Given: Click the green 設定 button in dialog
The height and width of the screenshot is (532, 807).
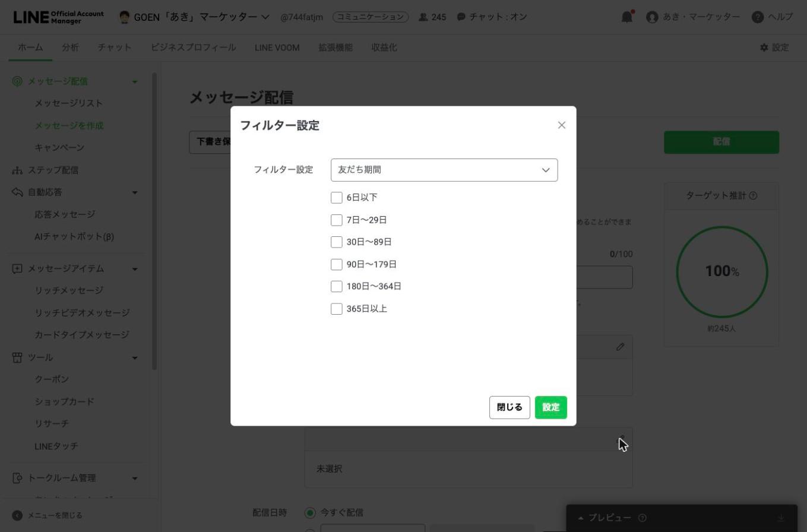Looking at the screenshot, I should click(x=551, y=407).
